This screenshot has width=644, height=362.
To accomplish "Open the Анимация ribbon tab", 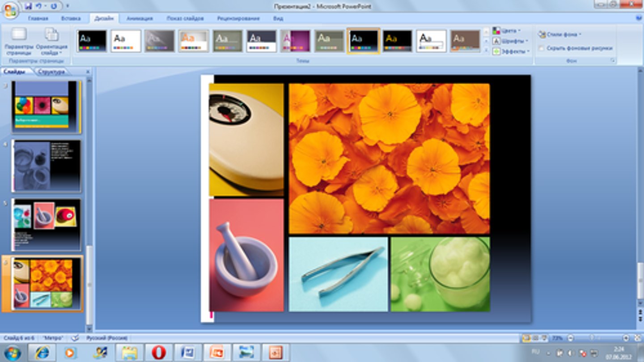I will (140, 18).
